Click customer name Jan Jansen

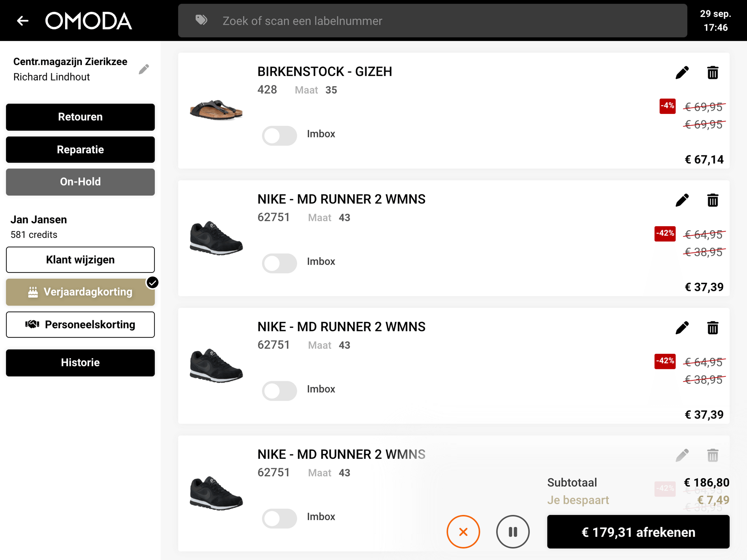[x=39, y=220]
